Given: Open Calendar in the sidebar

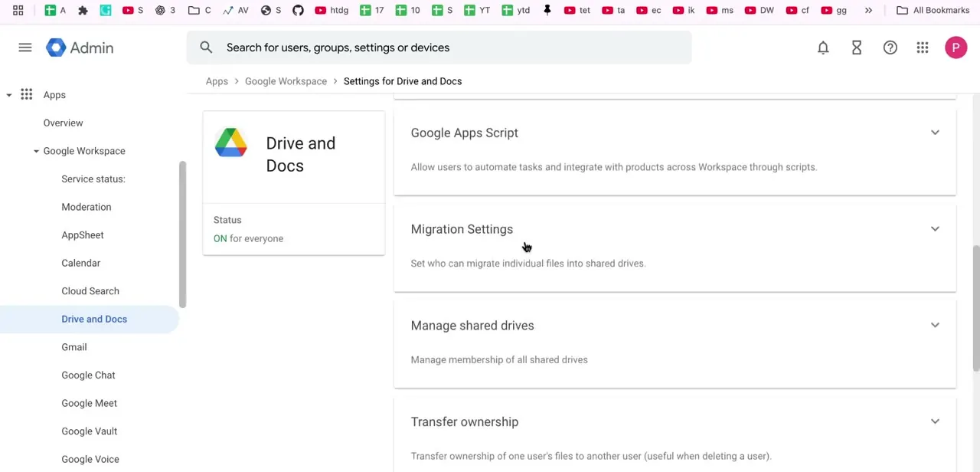Looking at the screenshot, I should (x=81, y=263).
